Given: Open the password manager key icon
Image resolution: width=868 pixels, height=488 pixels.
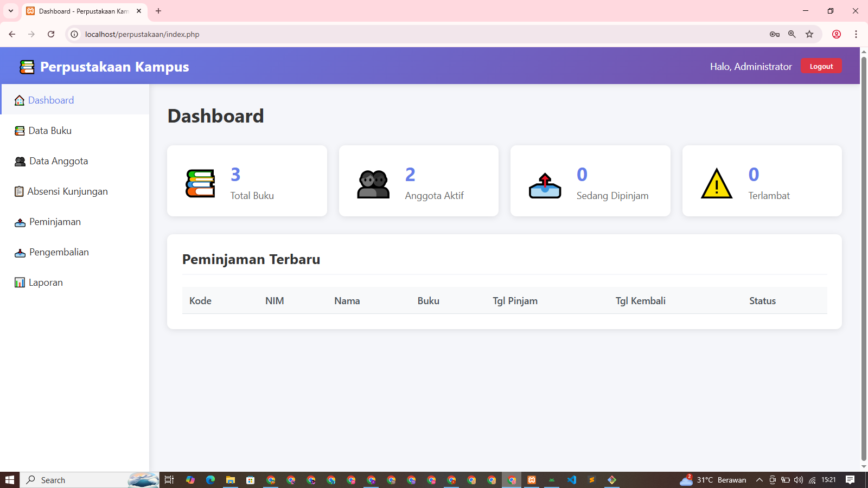Looking at the screenshot, I should click(775, 34).
